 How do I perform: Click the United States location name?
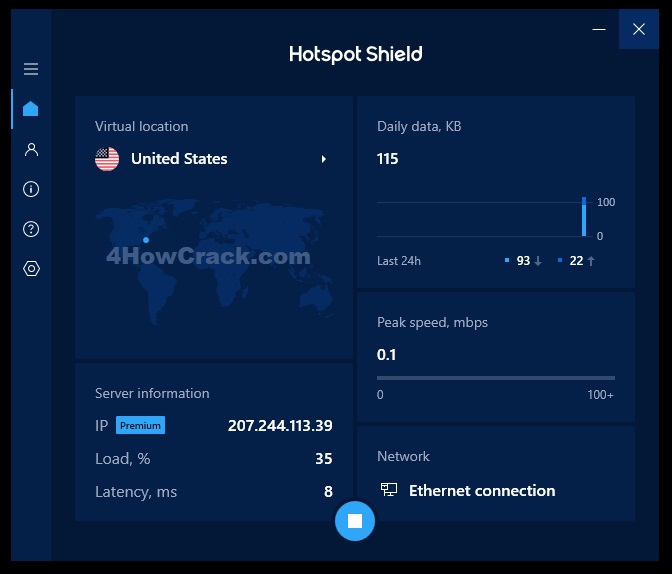(x=179, y=159)
